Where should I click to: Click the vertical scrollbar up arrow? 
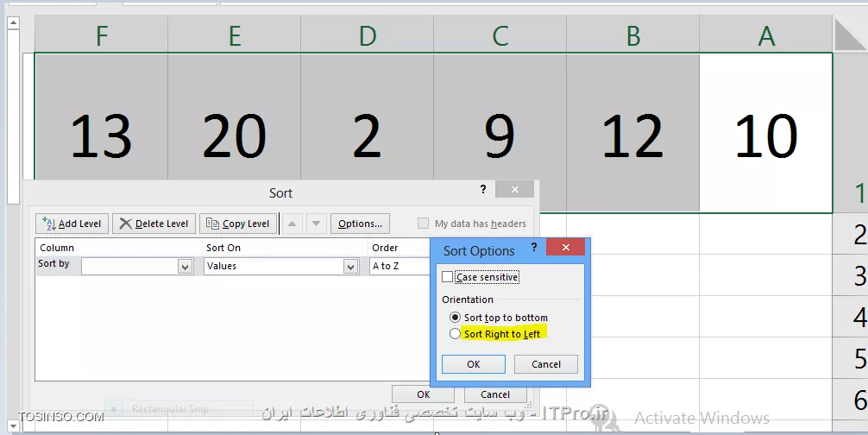[13, 23]
